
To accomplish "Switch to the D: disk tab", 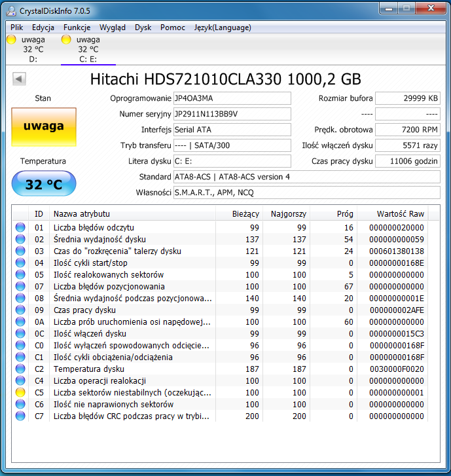I will click(x=33, y=49).
